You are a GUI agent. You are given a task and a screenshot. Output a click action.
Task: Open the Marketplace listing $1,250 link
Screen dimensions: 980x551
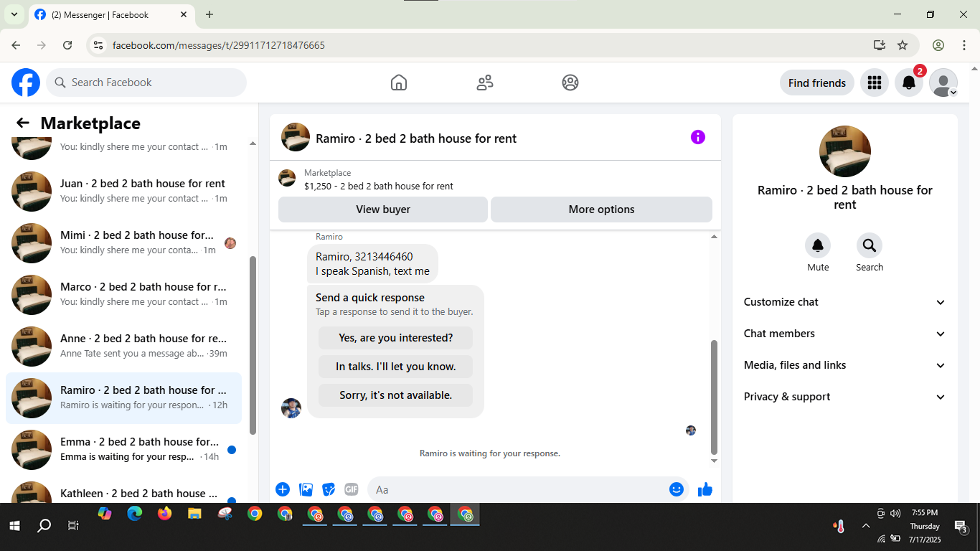(379, 186)
